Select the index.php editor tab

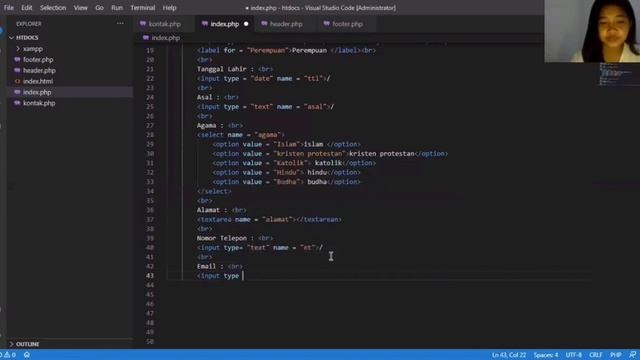(224, 24)
